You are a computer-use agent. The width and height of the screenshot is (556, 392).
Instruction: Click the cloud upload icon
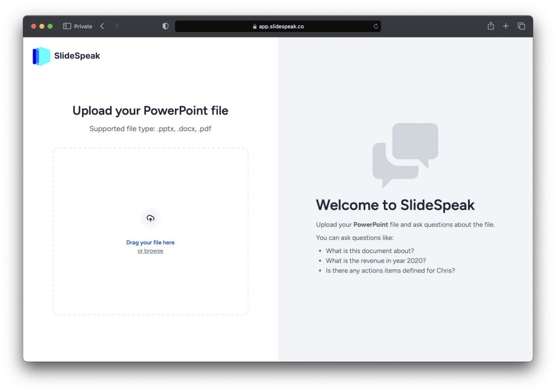pyautogui.click(x=150, y=218)
